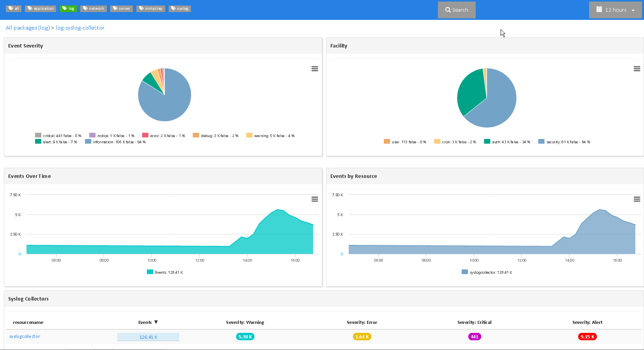The height and width of the screenshot is (350, 644).
Task: Open Event Severity chart hamburger menu
Action: pos(315,69)
